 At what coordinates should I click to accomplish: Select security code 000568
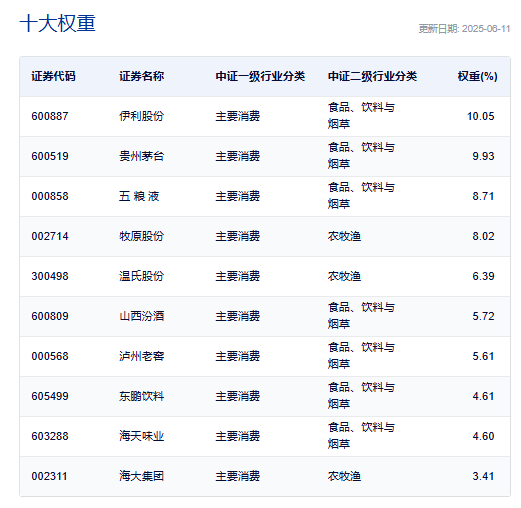50,356
